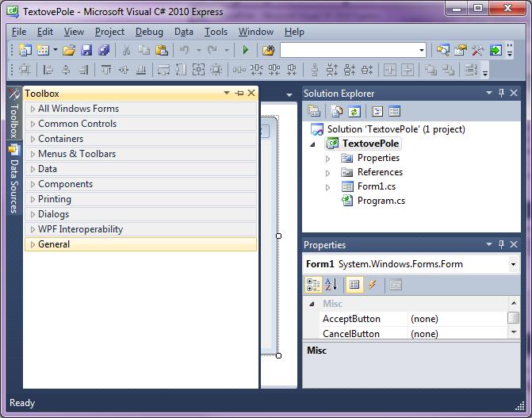Screen dimensions: 532x418
Task: Click the Start Page green arrow icon
Action: point(496,50)
